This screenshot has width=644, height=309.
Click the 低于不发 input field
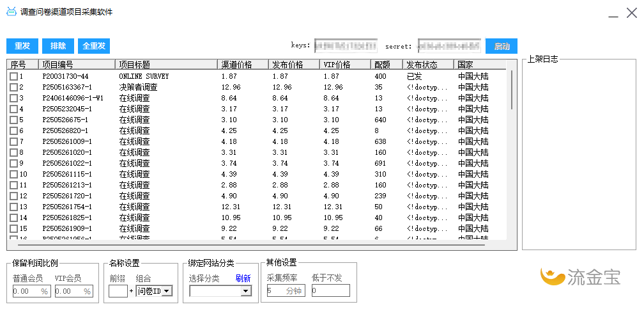click(331, 290)
